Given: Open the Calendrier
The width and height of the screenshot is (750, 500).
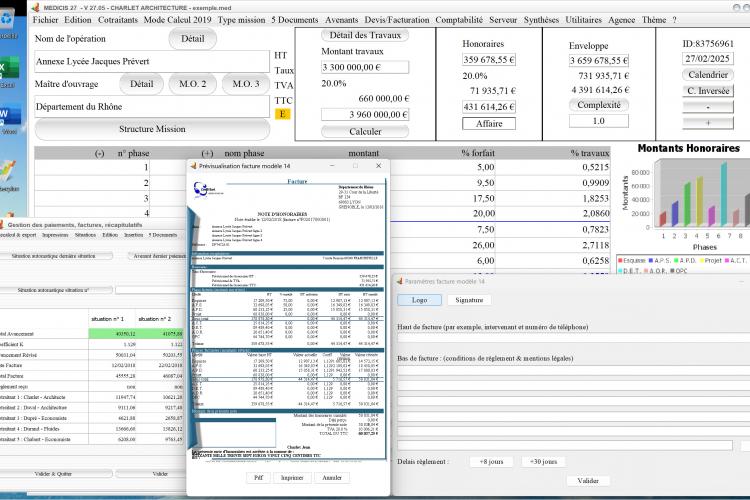Looking at the screenshot, I should 708,75.
